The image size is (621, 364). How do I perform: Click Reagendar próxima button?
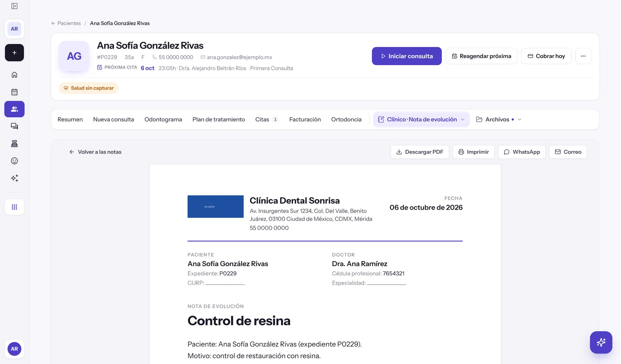(481, 56)
